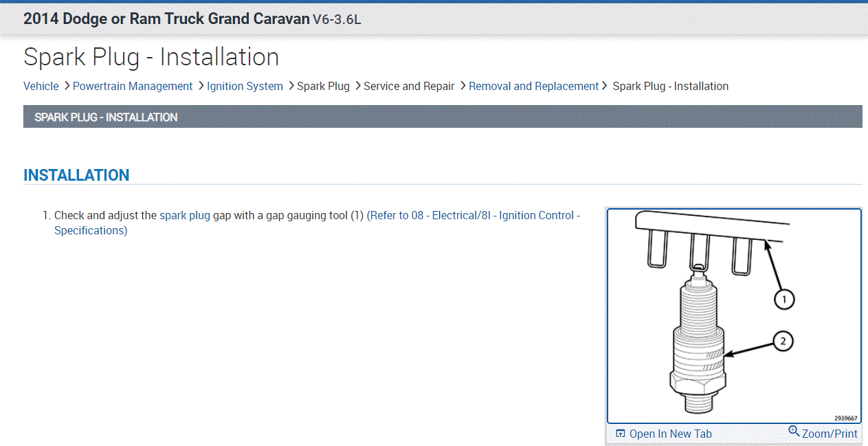This screenshot has height=446, width=868.
Task: Open the Vehicle breadcrumb link
Action: 41,86
